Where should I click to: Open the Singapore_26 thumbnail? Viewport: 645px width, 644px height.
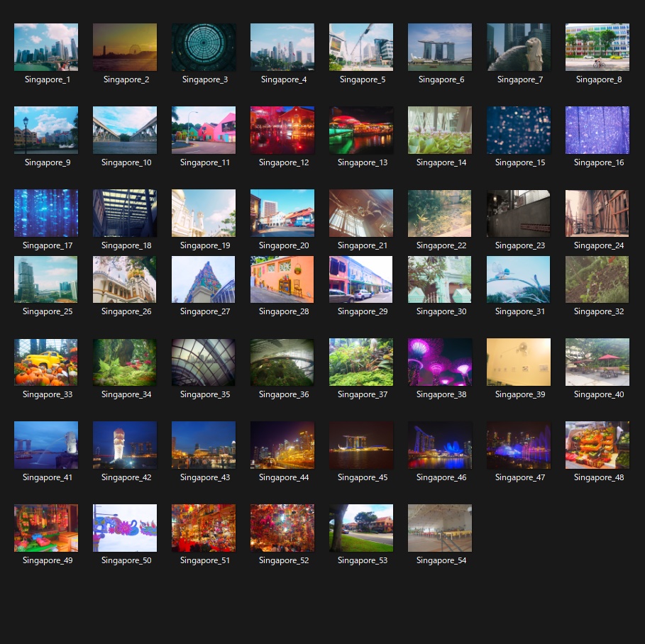click(x=125, y=279)
